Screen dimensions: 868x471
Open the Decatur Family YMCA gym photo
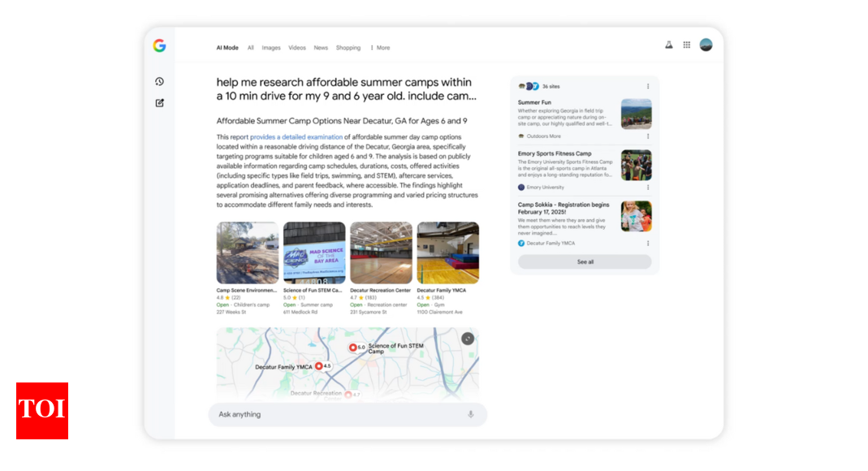(x=448, y=253)
